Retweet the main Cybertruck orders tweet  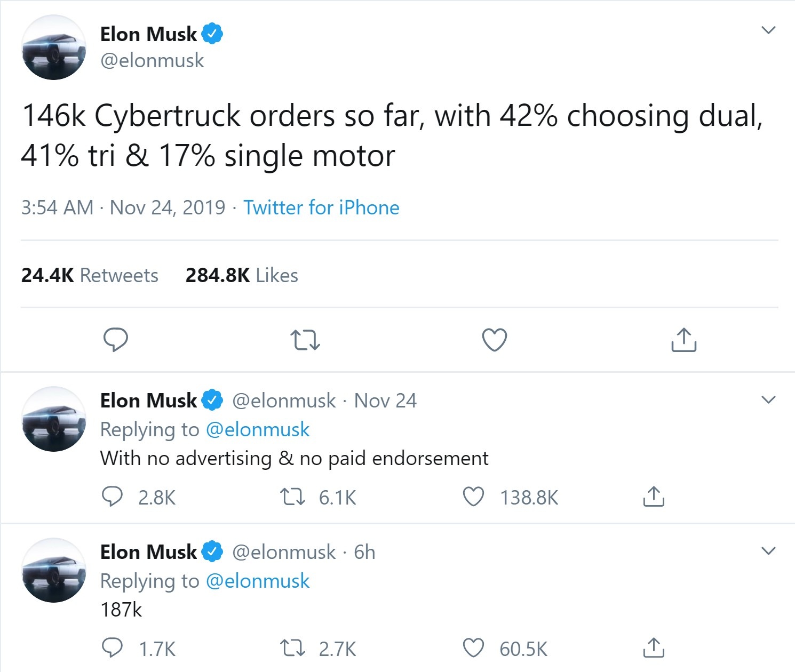click(x=305, y=340)
